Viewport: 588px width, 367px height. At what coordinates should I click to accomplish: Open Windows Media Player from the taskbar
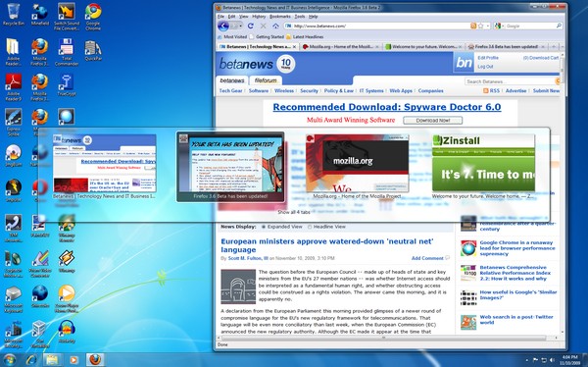(x=73, y=360)
